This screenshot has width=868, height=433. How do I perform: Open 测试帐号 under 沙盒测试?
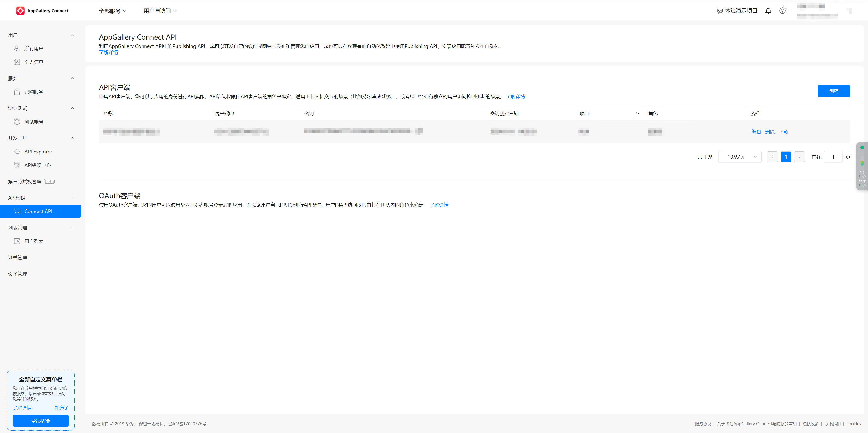(x=34, y=122)
